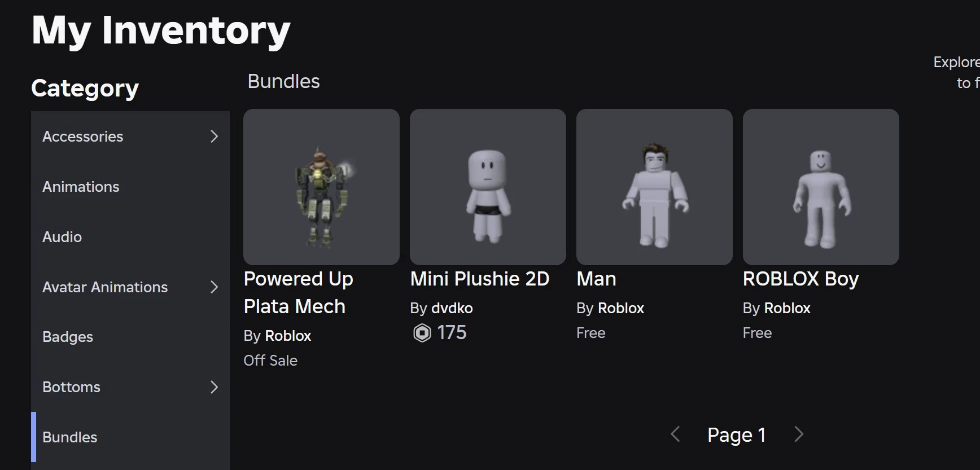Select the Bundles category
The width and height of the screenshot is (980, 470).
coord(70,437)
